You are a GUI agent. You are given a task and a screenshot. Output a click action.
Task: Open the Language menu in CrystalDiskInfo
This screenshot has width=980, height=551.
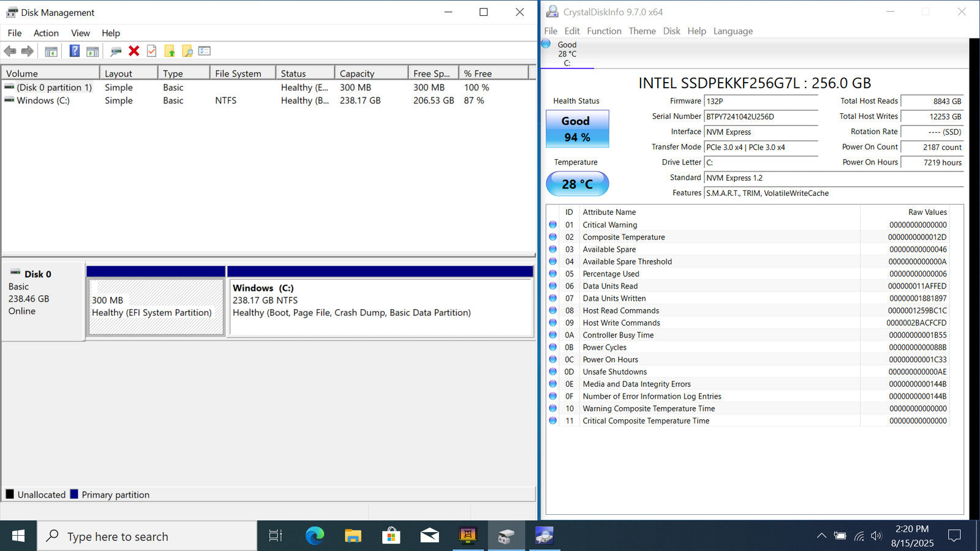733,31
